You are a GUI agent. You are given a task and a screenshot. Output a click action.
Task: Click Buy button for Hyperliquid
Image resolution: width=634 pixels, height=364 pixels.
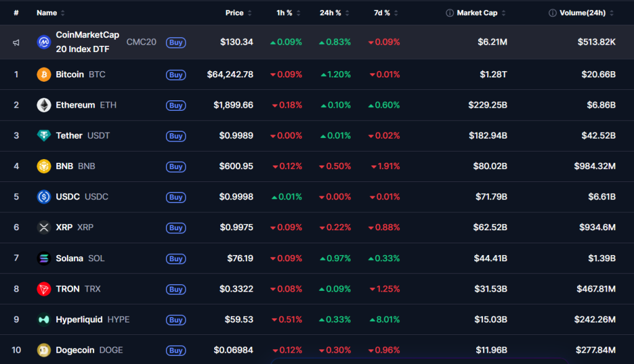176,320
